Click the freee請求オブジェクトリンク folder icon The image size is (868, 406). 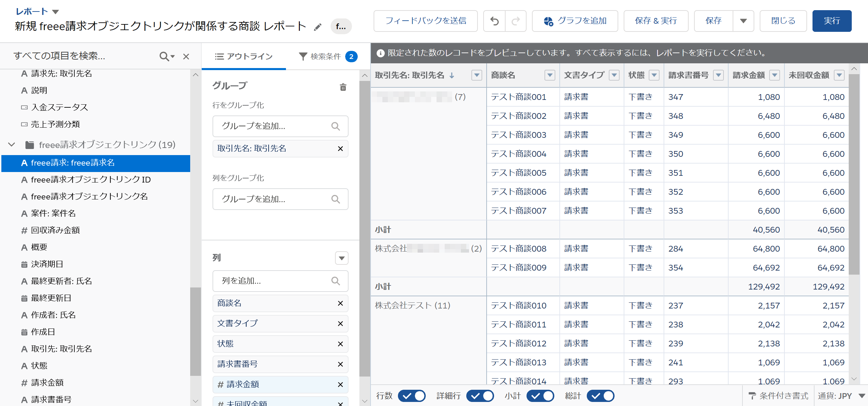pyautogui.click(x=30, y=145)
